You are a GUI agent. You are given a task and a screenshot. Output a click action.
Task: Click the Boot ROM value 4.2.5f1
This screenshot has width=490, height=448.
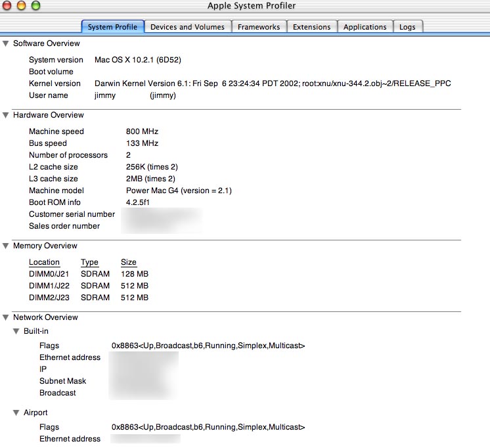pyautogui.click(x=138, y=202)
